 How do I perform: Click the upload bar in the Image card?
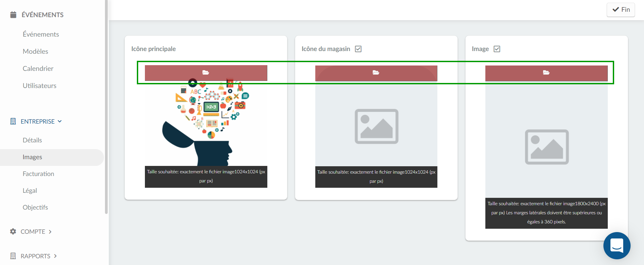pos(546,73)
